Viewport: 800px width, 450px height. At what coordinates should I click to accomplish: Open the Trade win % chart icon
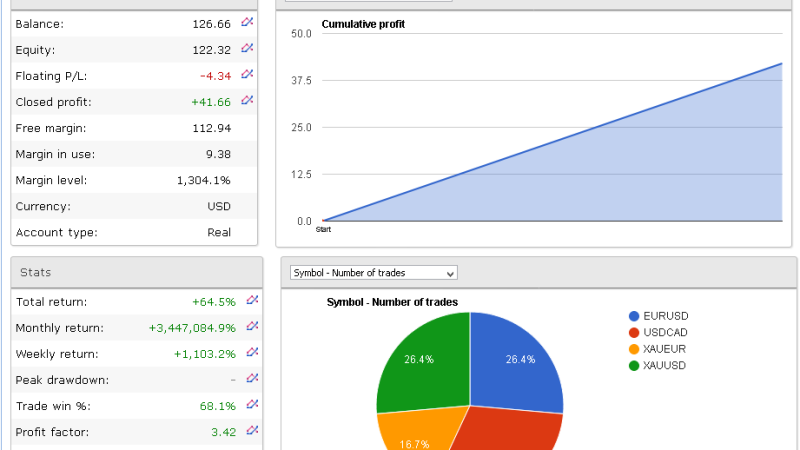252,404
